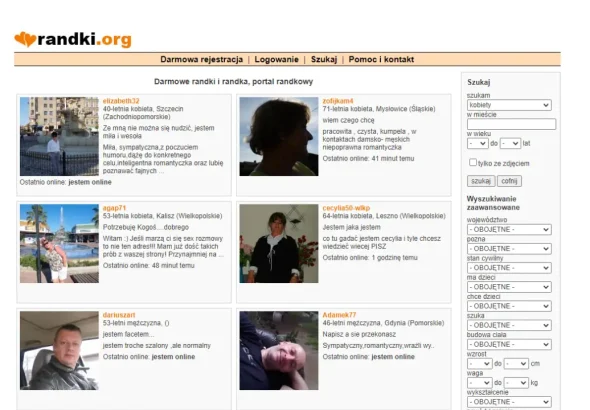
Task: Click the szukaj search button
Action: click(x=481, y=181)
